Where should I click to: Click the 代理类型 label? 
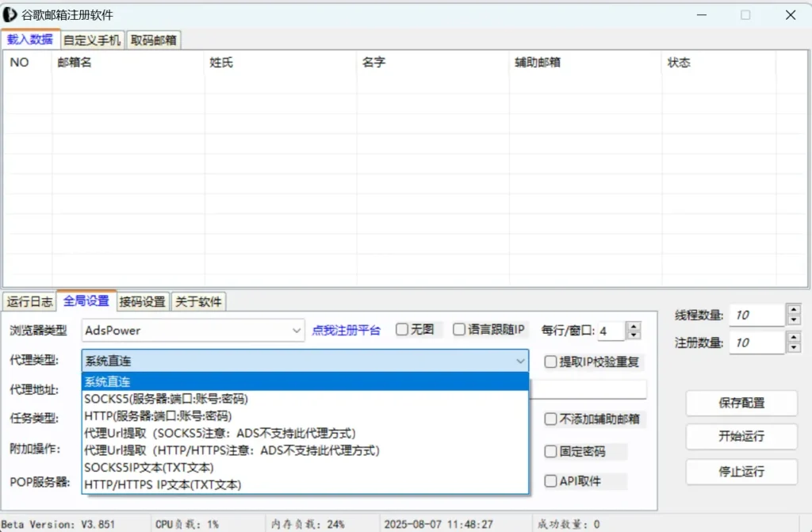coord(34,360)
